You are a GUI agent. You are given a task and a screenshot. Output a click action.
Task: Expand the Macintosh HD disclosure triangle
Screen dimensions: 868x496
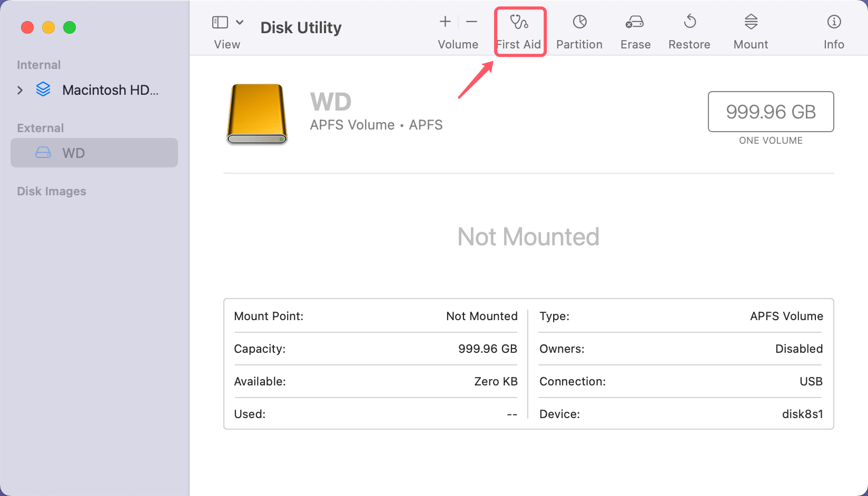19,90
